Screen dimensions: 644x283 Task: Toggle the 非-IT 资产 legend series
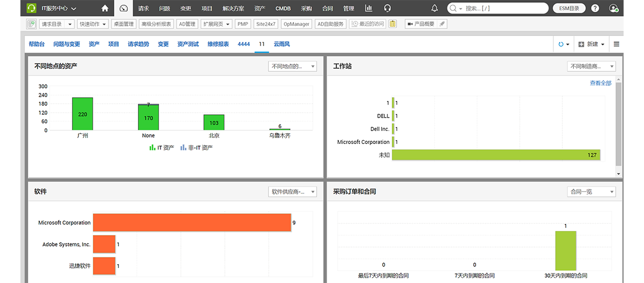click(196, 147)
